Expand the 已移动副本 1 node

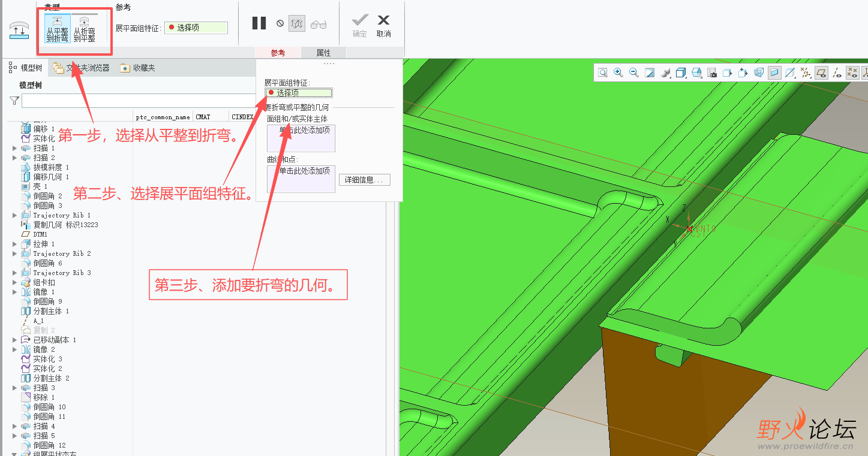(x=15, y=340)
